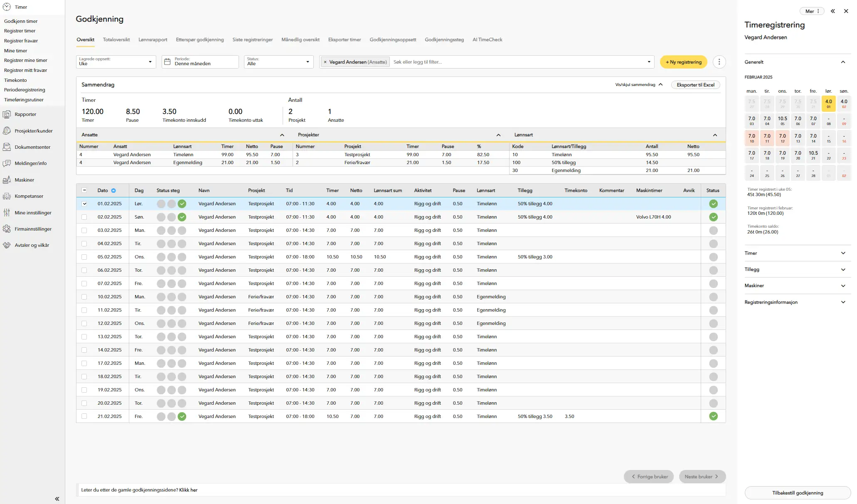The image size is (857, 504).
Task: Click green step check in 01.02.2025 row
Action: [182, 204]
